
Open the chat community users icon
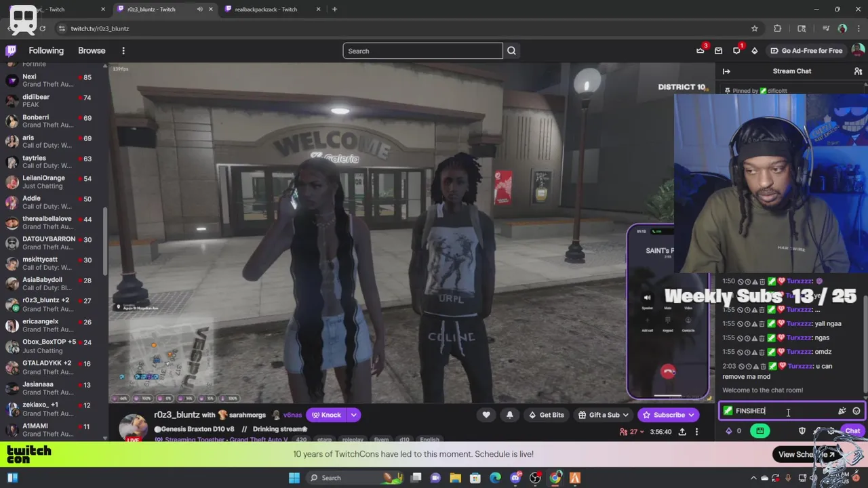(x=858, y=71)
